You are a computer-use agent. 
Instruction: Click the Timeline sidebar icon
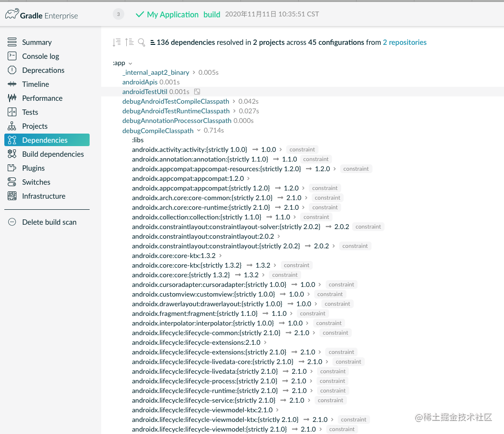pyautogui.click(x=12, y=84)
